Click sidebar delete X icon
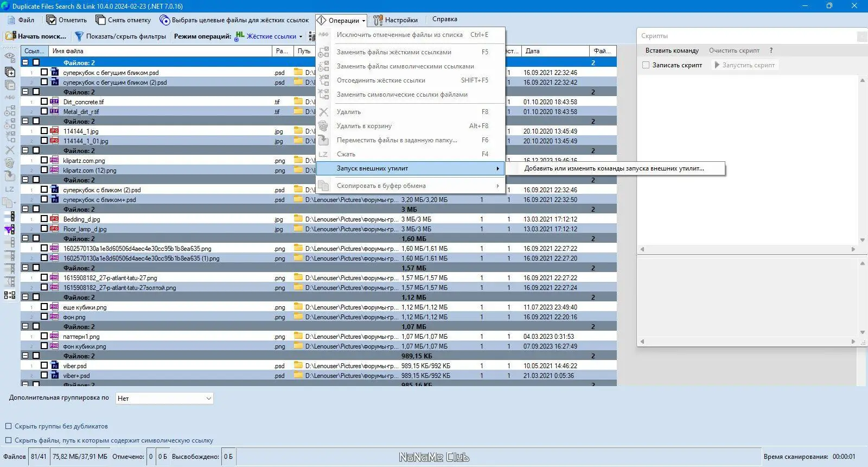Screen dimensions: 868x467 10,150
